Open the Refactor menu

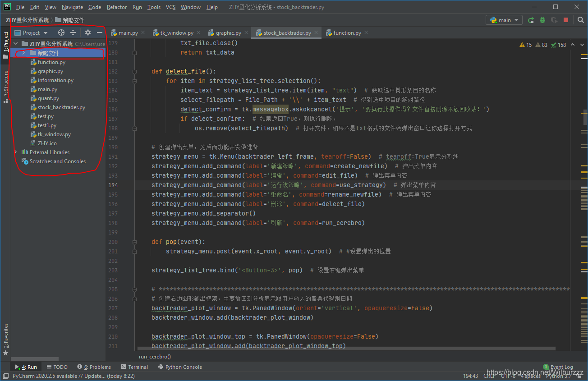point(117,7)
